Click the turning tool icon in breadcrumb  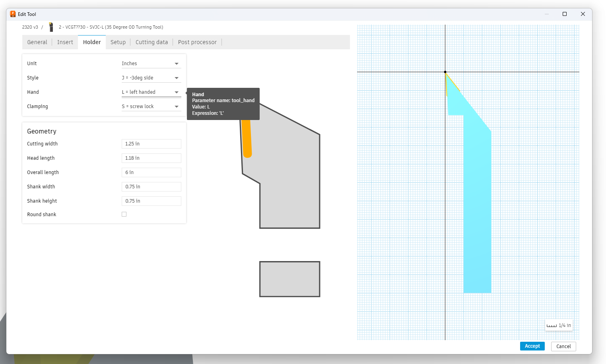click(51, 27)
